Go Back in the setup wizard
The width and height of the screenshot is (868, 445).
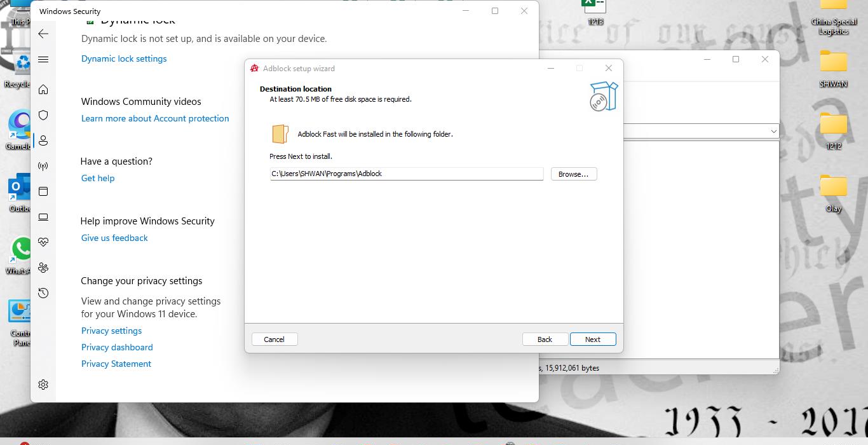pyautogui.click(x=545, y=339)
